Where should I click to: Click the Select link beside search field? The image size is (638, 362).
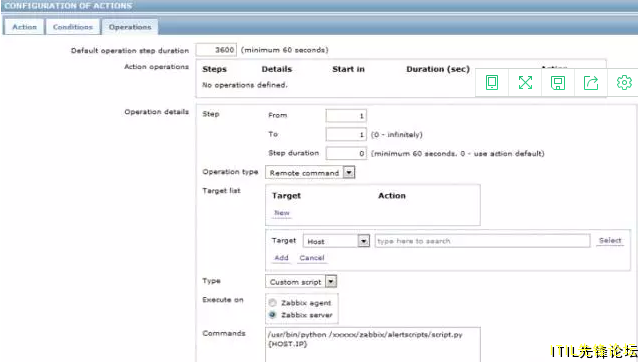[610, 240]
